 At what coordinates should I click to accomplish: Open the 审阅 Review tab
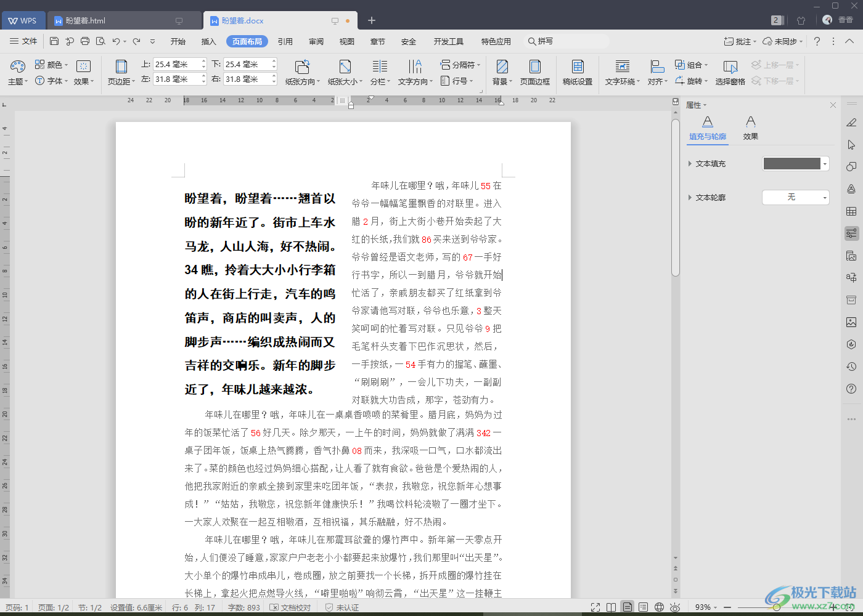click(x=316, y=41)
